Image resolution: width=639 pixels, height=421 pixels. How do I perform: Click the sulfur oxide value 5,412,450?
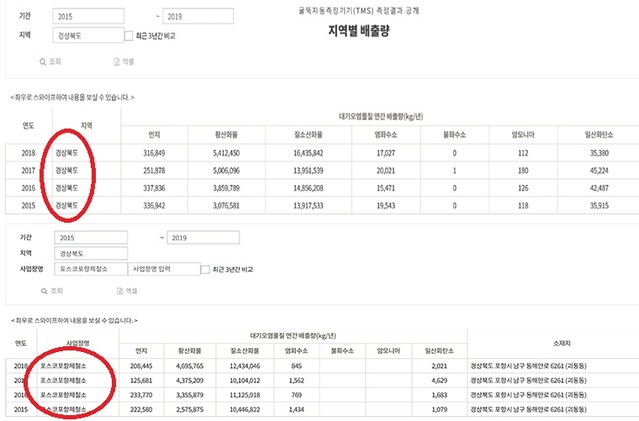(226, 153)
